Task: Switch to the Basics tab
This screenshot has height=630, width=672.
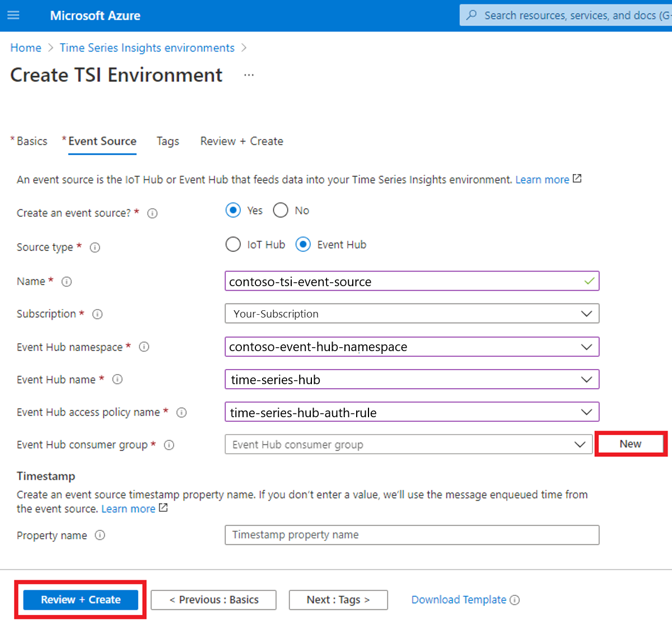Action: [x=32, y=141]
